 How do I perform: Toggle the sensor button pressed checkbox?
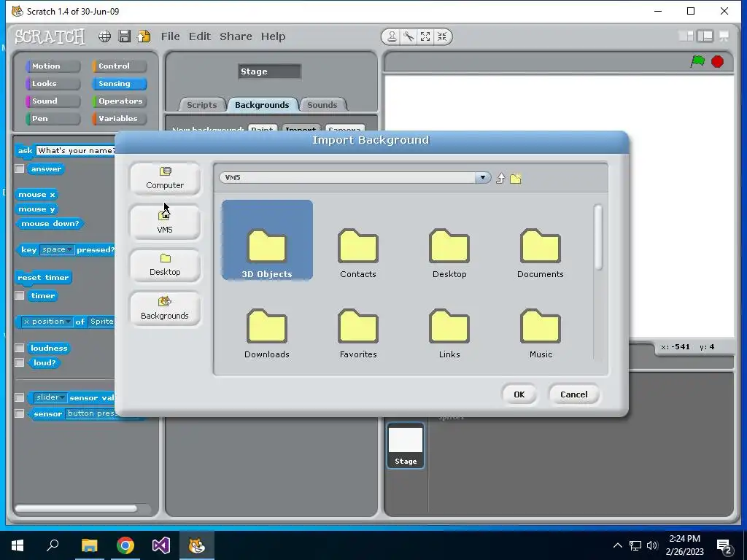pyautogui.click(x=20, y=413)
